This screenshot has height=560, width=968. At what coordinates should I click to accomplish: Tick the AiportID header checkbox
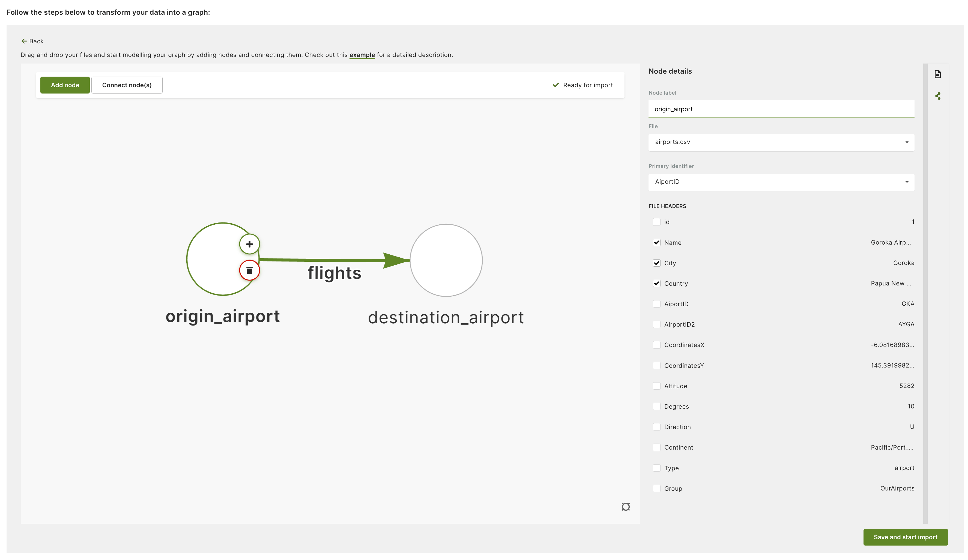click(x=656, y=304)
